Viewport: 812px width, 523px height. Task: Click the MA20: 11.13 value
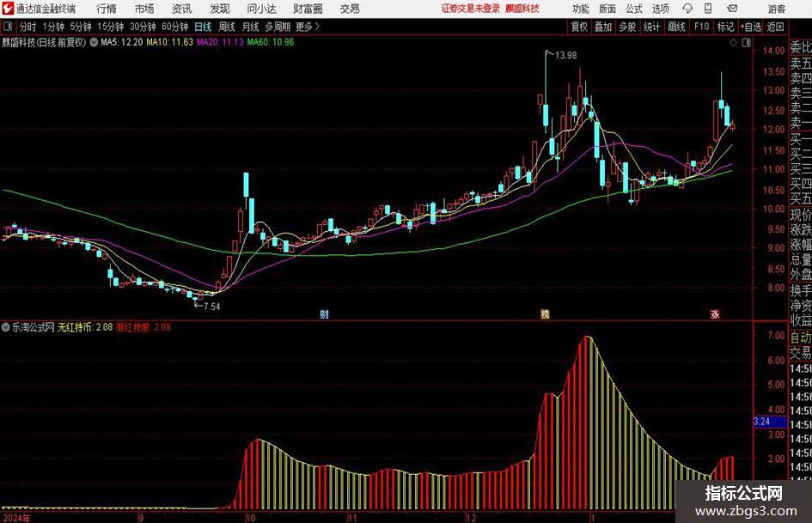click(x=220, y=42)
